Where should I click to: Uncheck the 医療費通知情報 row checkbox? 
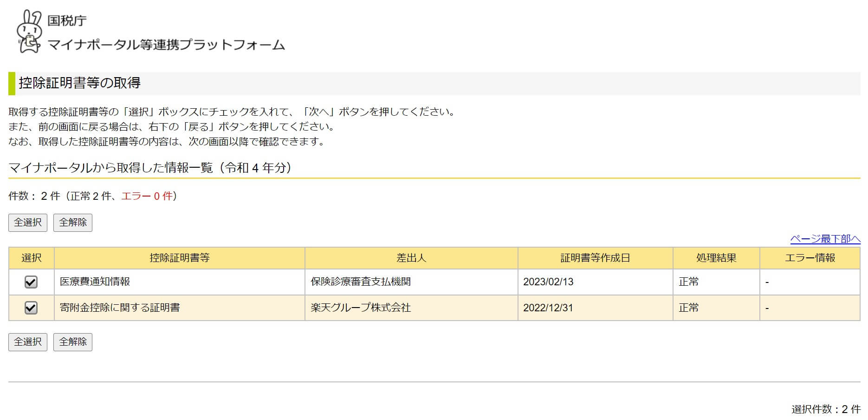click(x=31, y=282)
